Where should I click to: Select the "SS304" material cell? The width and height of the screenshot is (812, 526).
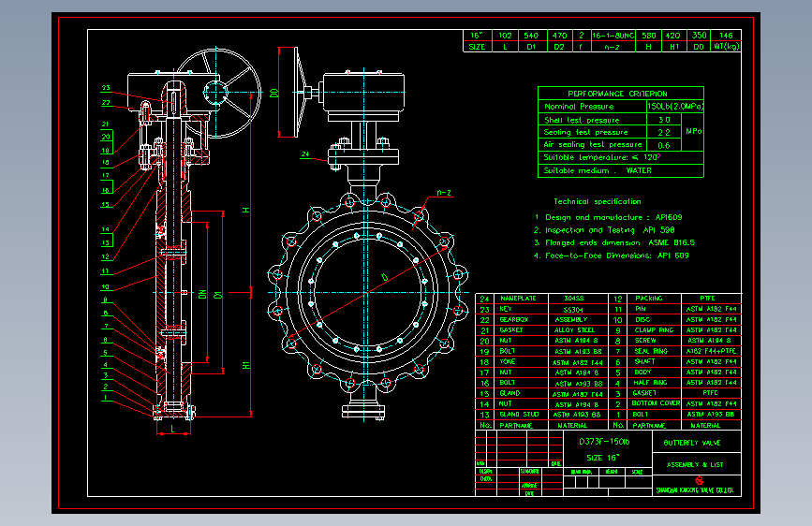(x=573, y=310)
